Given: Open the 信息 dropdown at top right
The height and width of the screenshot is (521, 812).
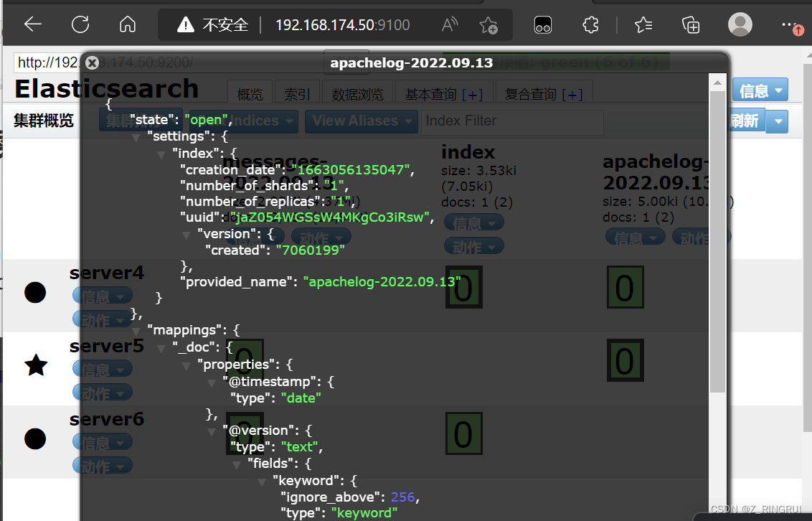Looking at the screenshot, I should click(x=760, y=90).
